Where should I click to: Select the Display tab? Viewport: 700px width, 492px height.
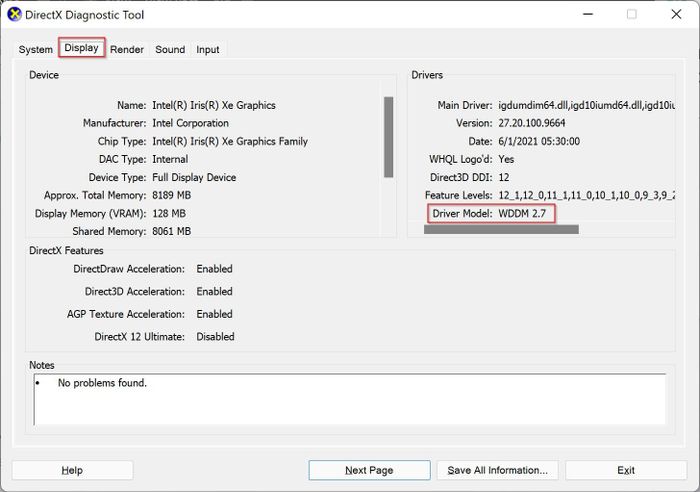click(x=81, y=48)
